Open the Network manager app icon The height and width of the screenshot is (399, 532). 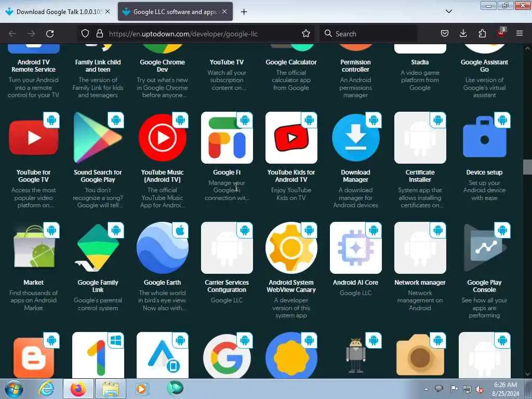pos(420,248)
